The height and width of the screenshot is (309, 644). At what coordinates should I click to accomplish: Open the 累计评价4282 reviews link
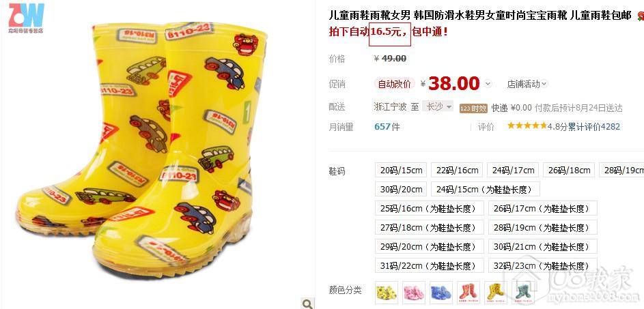pyautogui.click(x=594, y=127)
